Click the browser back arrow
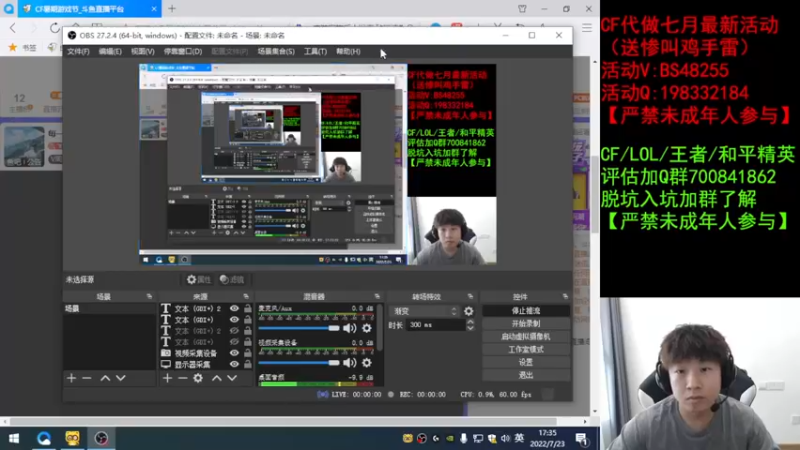Viewport: 800px width, 450px height. (x=13, y=28)
